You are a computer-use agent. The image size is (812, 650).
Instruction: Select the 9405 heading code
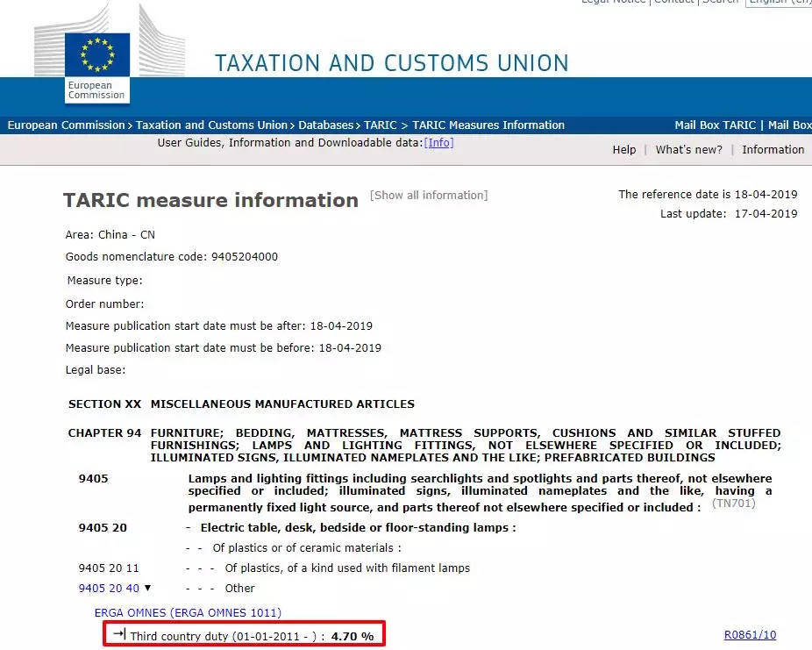point(93,479)
